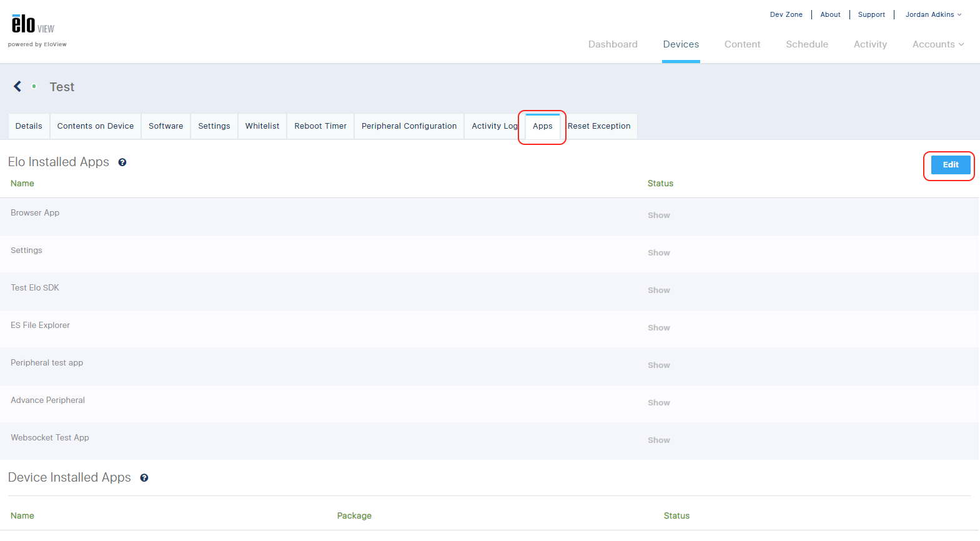Select the Settings entry in app list
The height and width of the screenshot is (541, 980).
coord(26,251)
